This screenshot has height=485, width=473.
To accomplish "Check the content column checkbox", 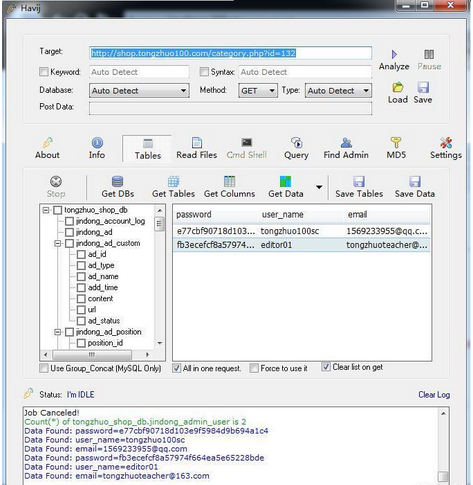I will coord(81,299).
